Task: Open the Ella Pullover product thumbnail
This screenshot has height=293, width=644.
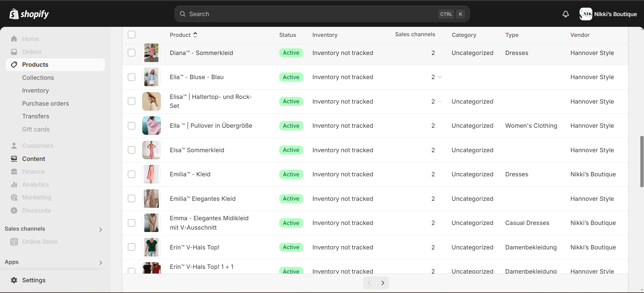Action: tap(151, 126)
